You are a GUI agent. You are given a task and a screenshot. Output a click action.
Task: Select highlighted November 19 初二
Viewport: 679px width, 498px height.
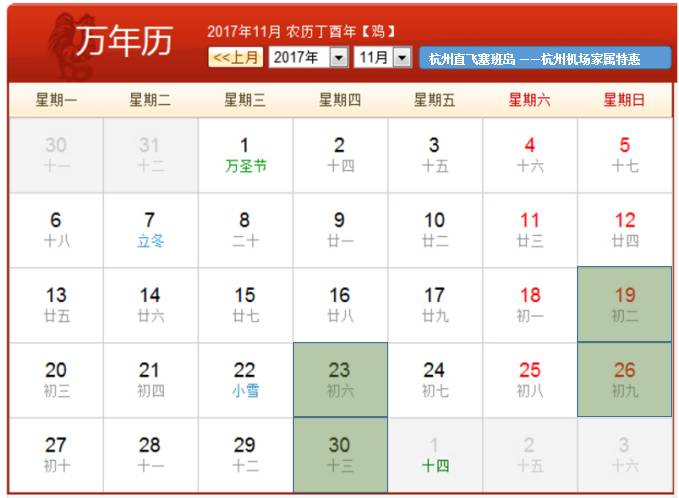pos(625,304)
